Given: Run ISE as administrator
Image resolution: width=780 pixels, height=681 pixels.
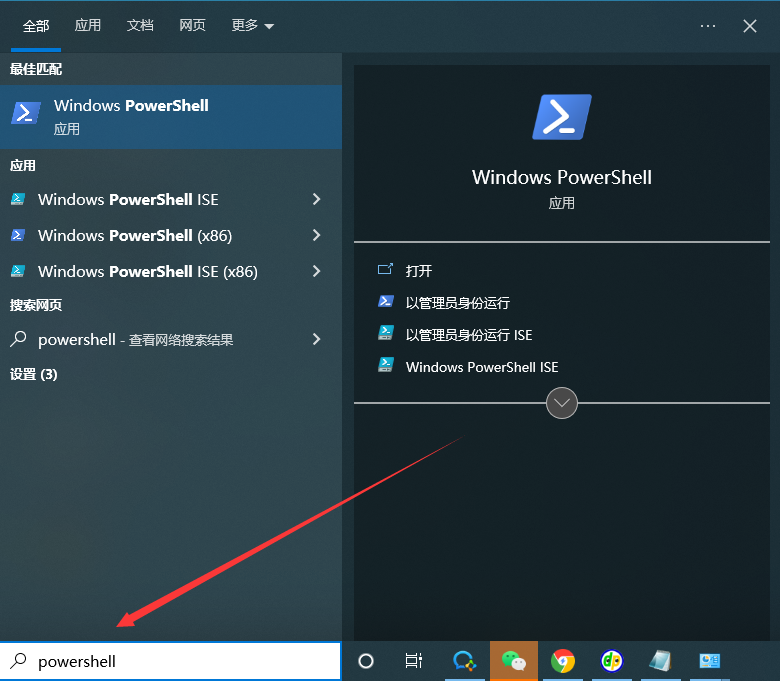Looking at the screenshot, I should coord(468,335).
